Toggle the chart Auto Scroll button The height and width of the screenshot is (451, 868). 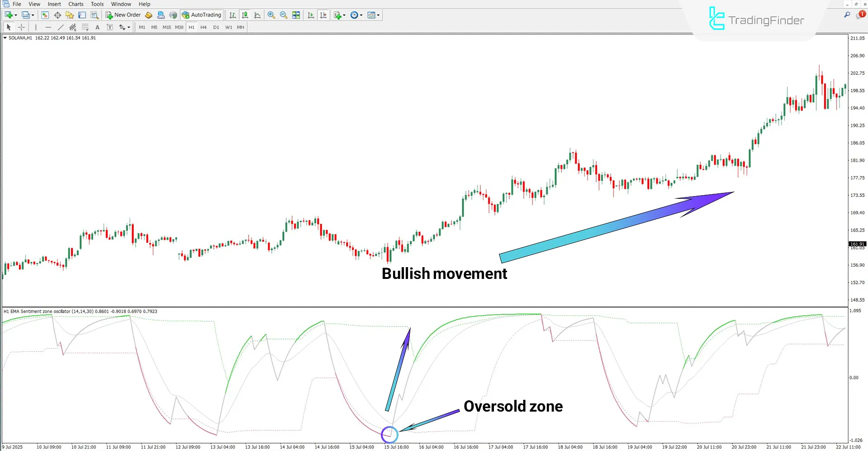(x=311, y=15)
